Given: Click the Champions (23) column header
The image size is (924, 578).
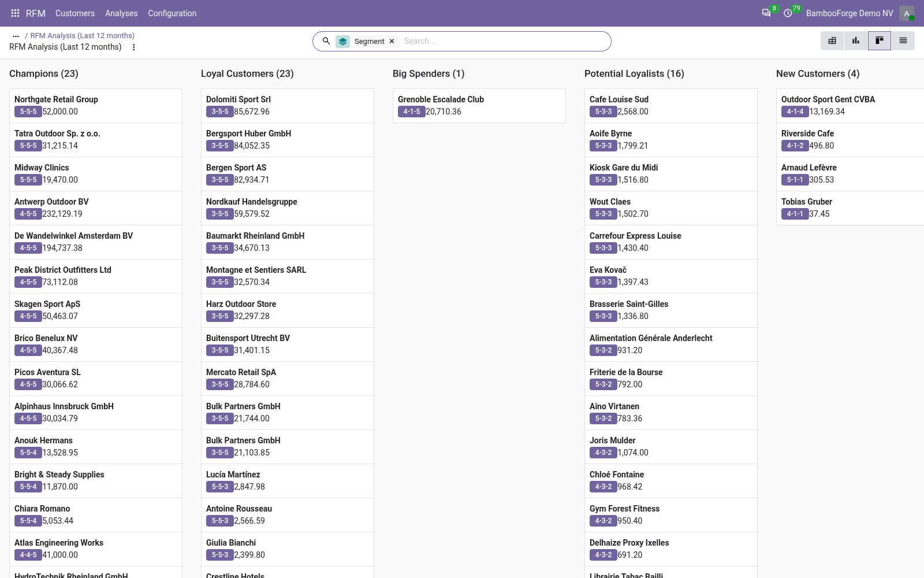Looking at the screenshot, I should click(44, 73).
